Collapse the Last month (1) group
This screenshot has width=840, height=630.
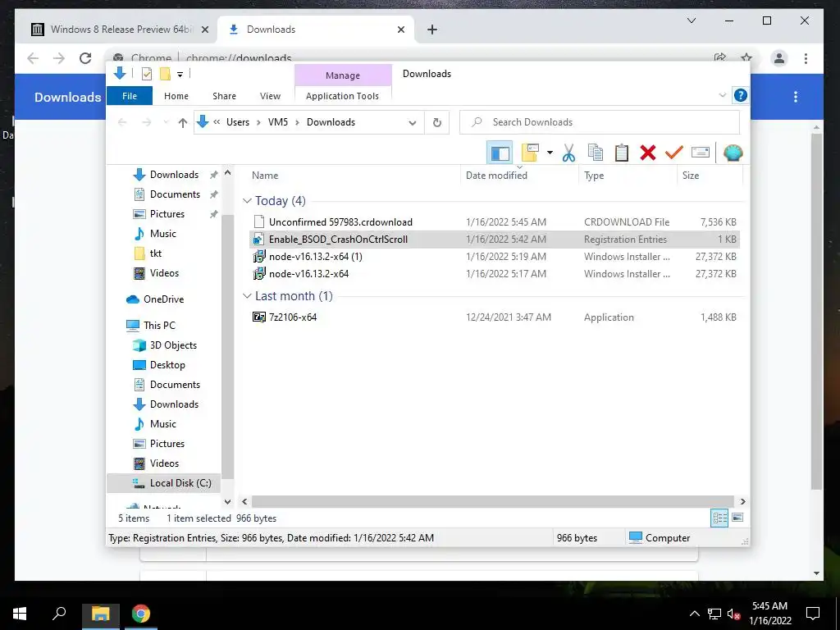247,295
